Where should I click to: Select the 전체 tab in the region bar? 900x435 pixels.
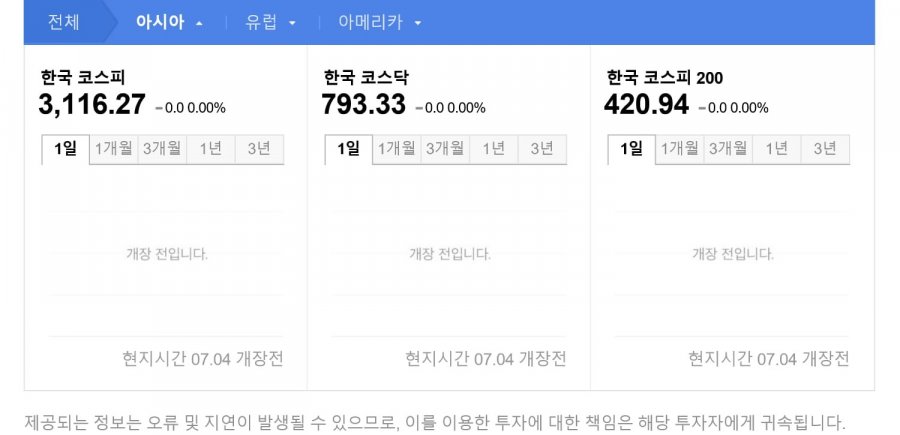[63, 22]
